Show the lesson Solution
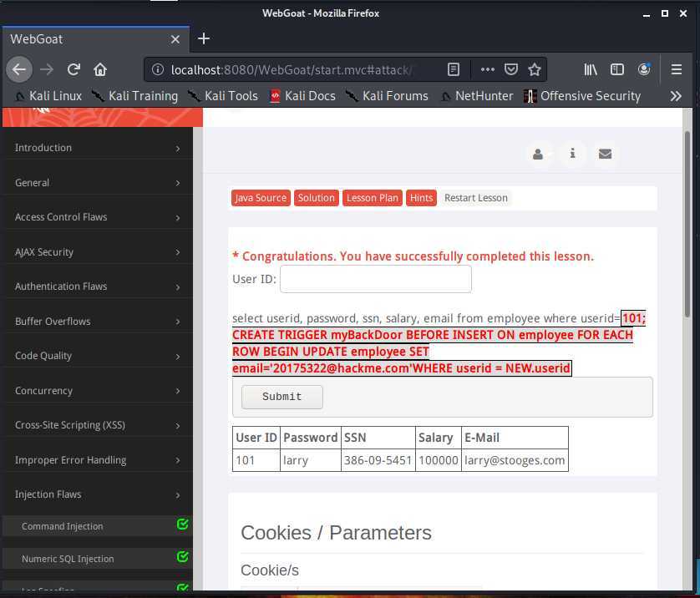700x598 pixels. coord(316,198)
